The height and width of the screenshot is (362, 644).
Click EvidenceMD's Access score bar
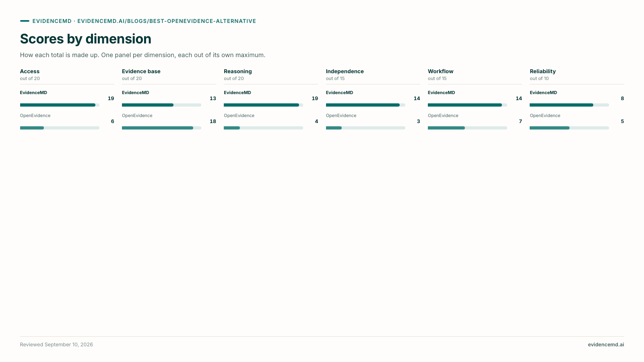pyautogui.click(x=60, y=105)
